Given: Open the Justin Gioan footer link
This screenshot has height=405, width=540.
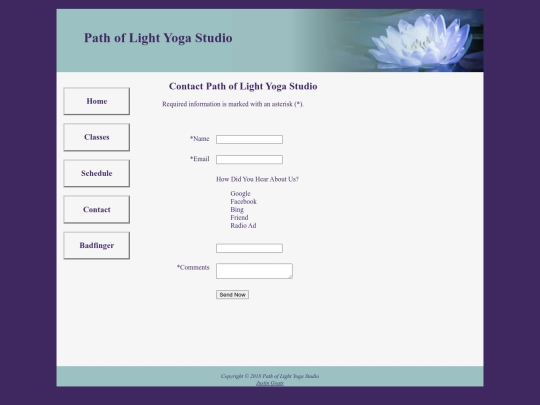Looking at the screenshot, I should click(x=270, y=383).
